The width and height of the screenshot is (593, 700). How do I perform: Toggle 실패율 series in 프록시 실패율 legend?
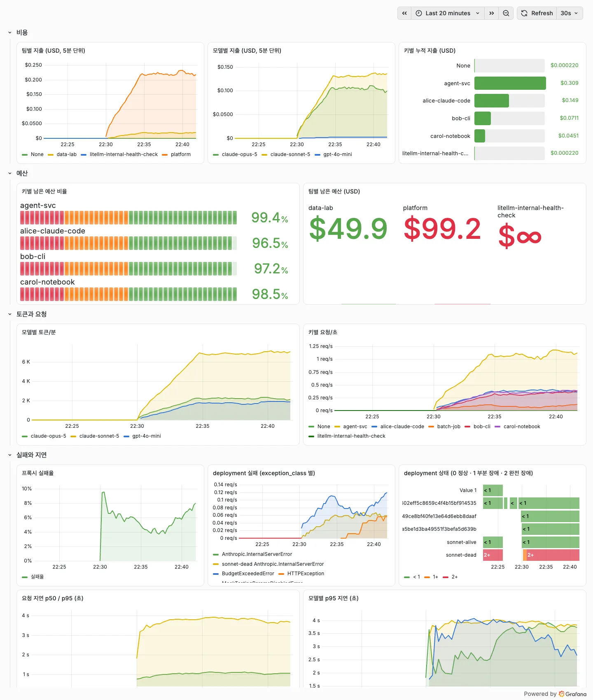click(37, 577)
